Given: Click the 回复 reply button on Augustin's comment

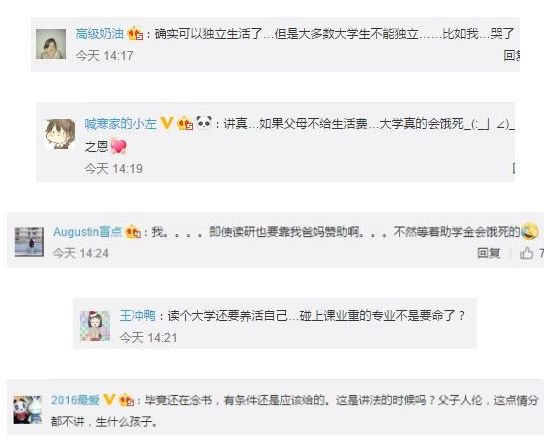Looking at the screenshot, I should coord(488,253).
